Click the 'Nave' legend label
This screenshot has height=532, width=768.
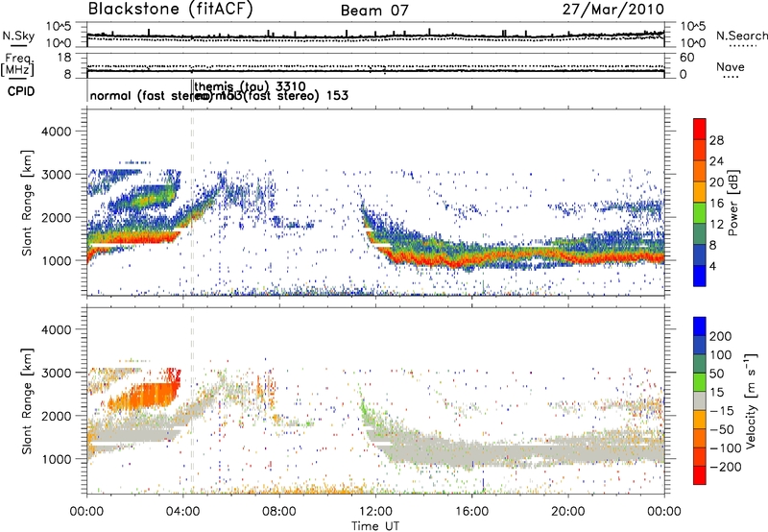pos(731,66)
